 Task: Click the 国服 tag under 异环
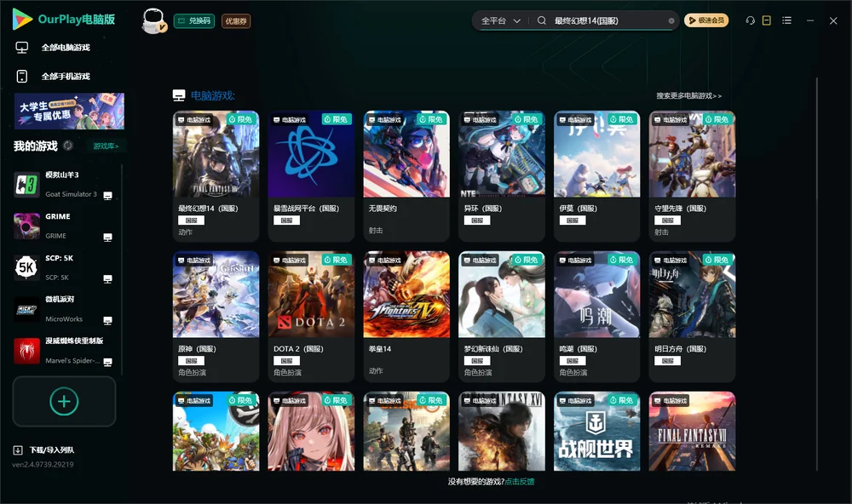pos(477,220)
